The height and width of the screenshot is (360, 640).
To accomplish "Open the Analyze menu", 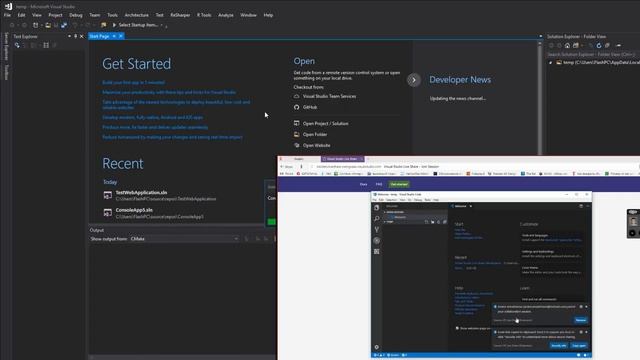I will pos(226,15).
